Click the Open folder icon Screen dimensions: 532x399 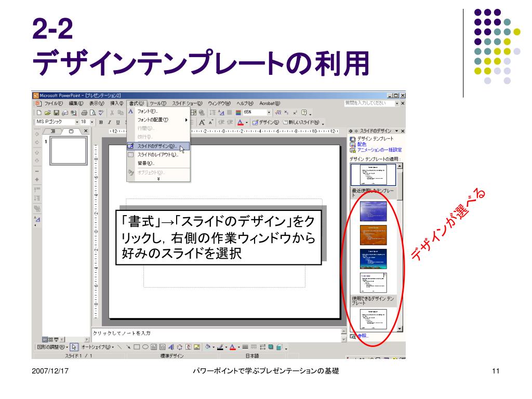(x=47, y=113)
